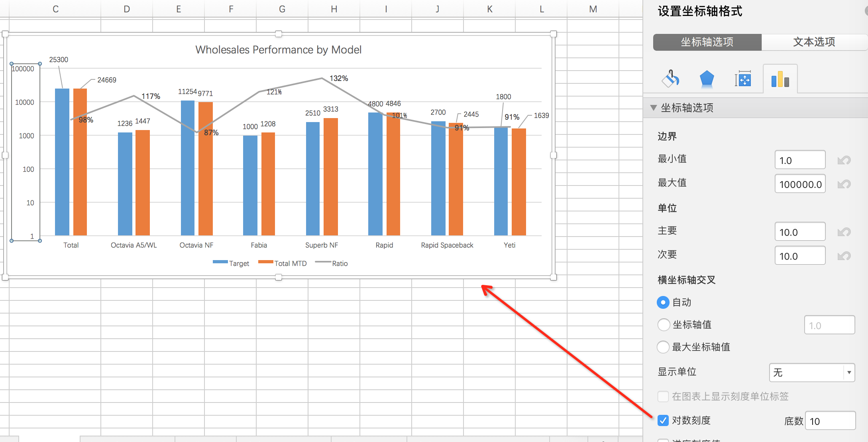Open the Fill & Line paint bucket tab

671,79
